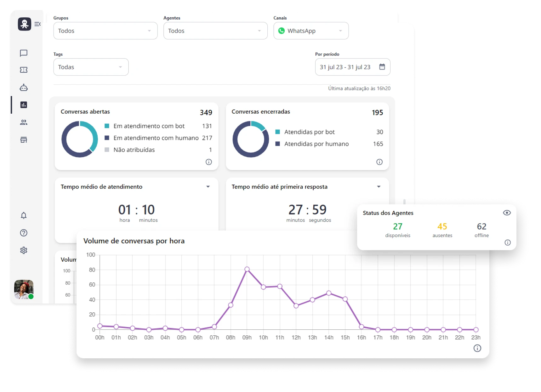The width and height of the screenshot is (541, 392).
Task: Click the 27 disponíveis agent count
Action: click(398, 226)
